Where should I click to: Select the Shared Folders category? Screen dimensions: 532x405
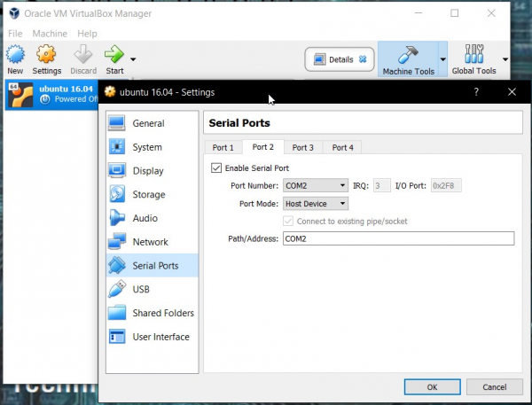point(162,313)
